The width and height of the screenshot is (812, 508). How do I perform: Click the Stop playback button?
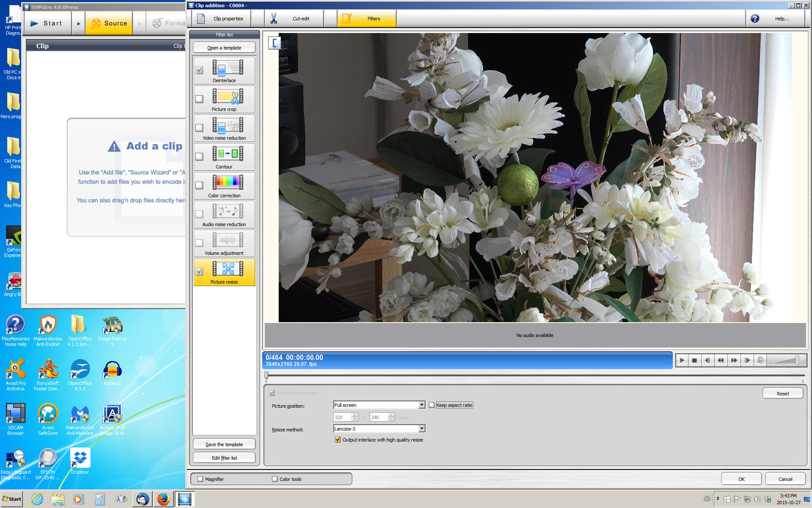pos(694,360)
